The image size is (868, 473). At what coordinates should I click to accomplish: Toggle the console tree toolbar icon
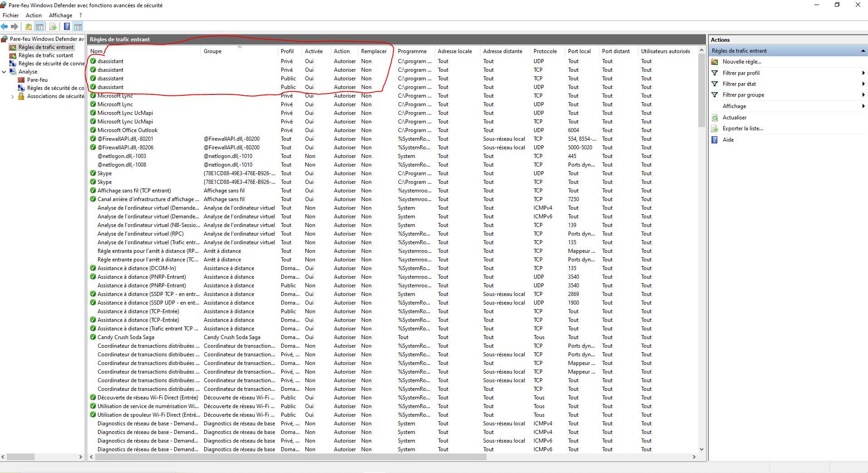click(39, 27)
